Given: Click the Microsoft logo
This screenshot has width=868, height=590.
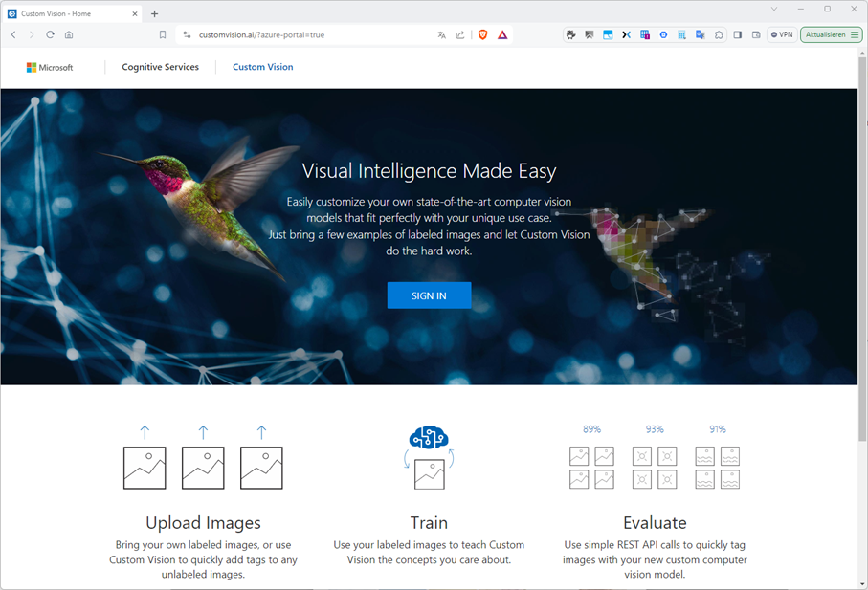Looking at the screenshot, I should (50, 68).
